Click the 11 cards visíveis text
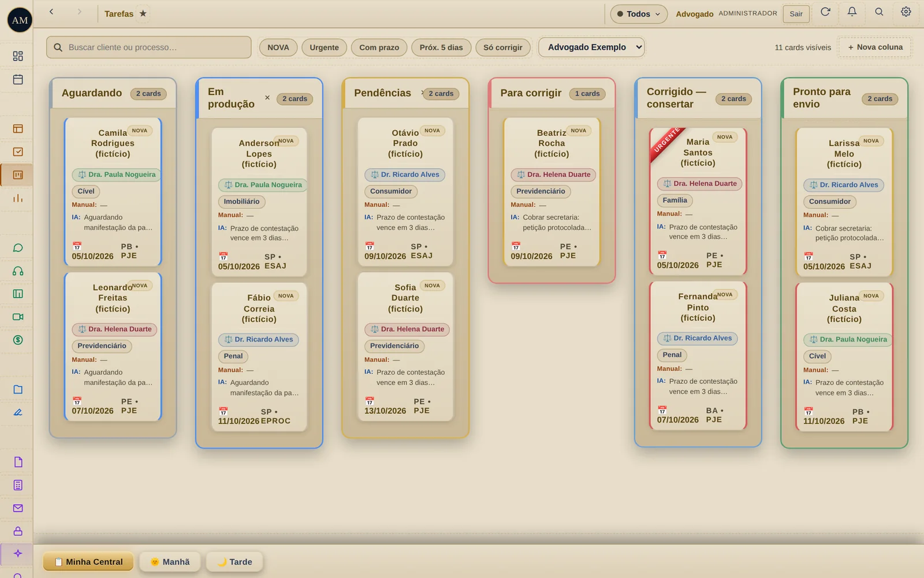 point(803,47)
